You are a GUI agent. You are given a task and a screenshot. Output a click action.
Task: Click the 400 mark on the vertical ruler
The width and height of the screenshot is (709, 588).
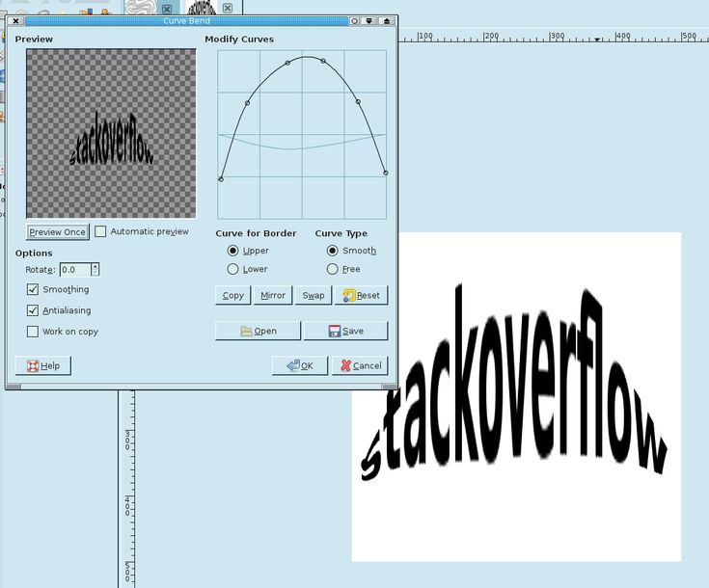[127, 506]
